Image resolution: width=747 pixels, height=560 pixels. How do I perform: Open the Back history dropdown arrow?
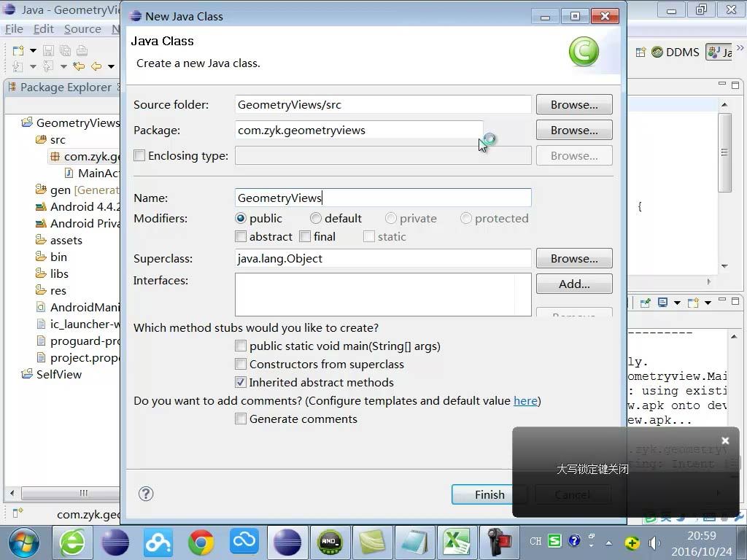(x=111, y=66)
